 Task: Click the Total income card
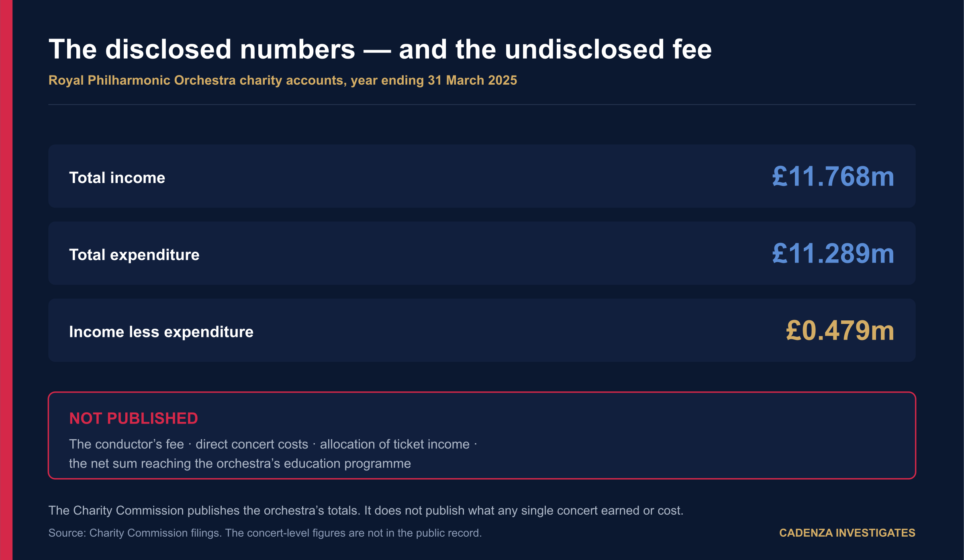482,176
